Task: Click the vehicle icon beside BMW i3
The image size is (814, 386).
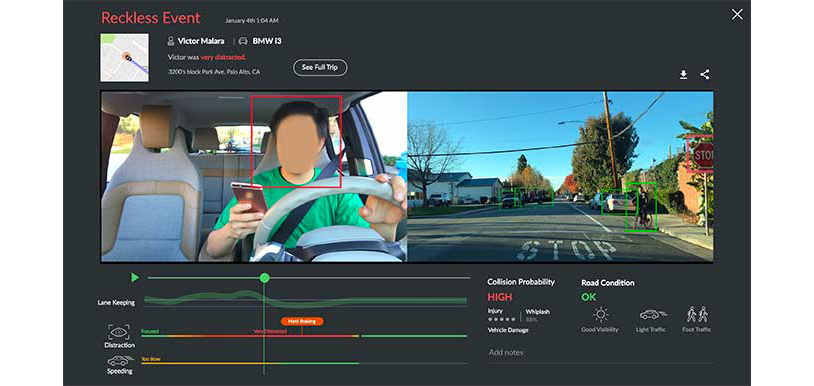Action: [x=243, y=40]
